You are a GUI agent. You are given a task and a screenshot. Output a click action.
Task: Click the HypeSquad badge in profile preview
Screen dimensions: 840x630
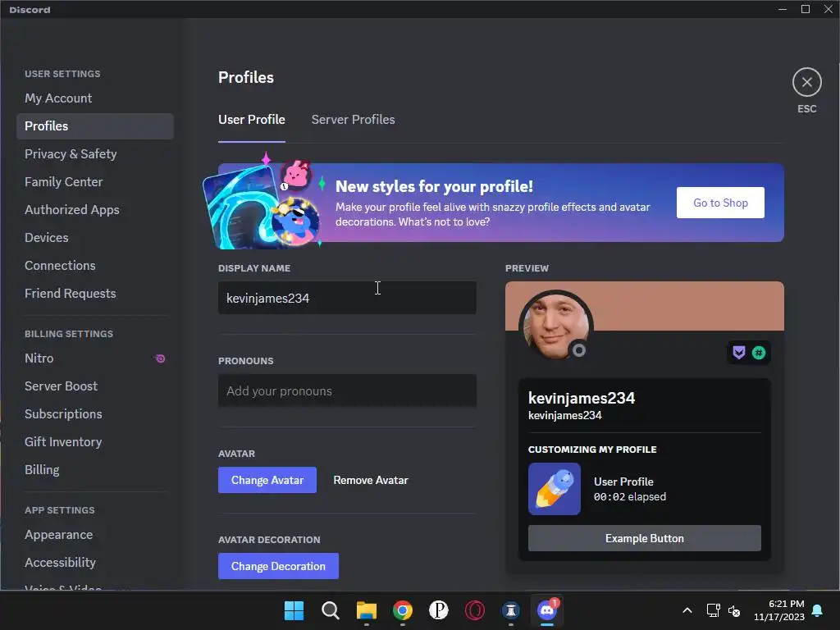tap(739, 353)
